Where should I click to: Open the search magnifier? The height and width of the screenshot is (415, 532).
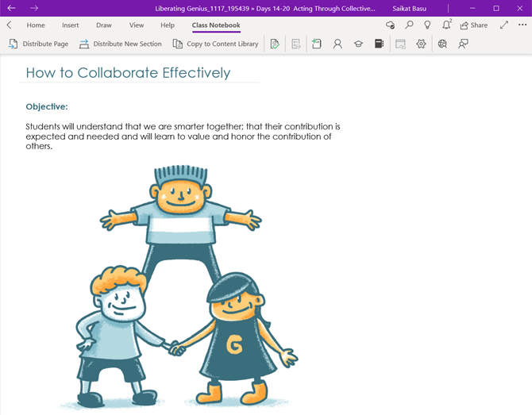tap(409, 25)
